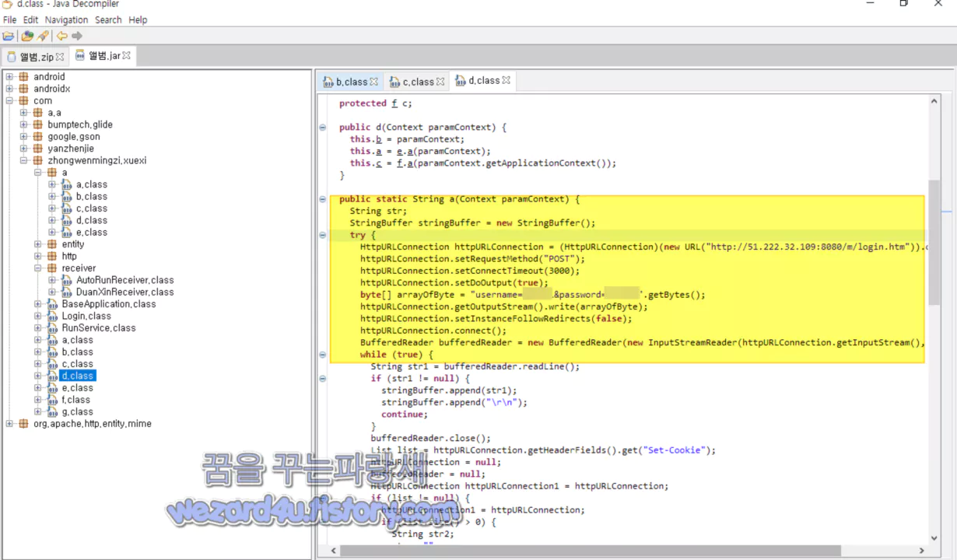The image size is (957, 560).
Task: Open the Edit menu
Action: [x=30, y=20]
